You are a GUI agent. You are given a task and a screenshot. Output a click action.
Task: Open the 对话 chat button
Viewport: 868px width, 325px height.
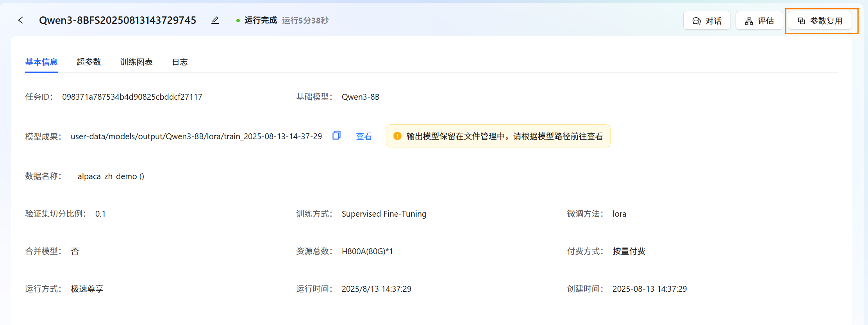707,21
